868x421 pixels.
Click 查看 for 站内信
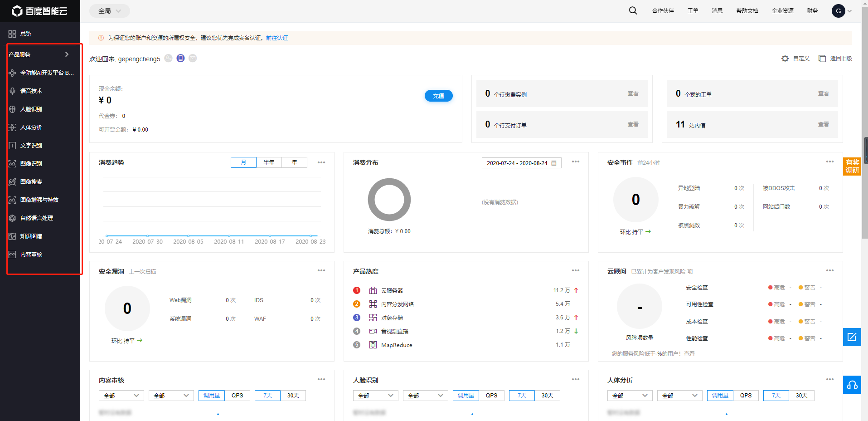pos(824,124)
